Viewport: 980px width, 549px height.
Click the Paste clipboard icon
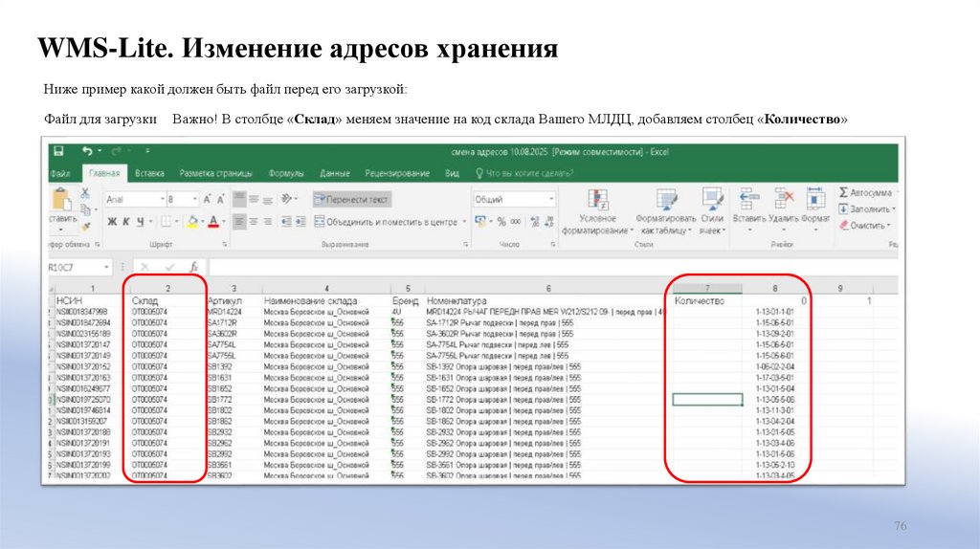pyautogui.click(x=62, y=199)
